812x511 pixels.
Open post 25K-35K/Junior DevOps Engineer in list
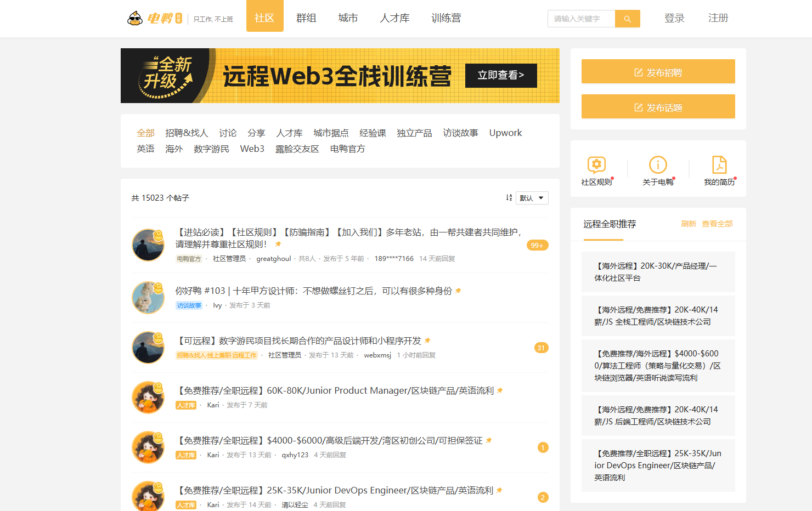334,490
